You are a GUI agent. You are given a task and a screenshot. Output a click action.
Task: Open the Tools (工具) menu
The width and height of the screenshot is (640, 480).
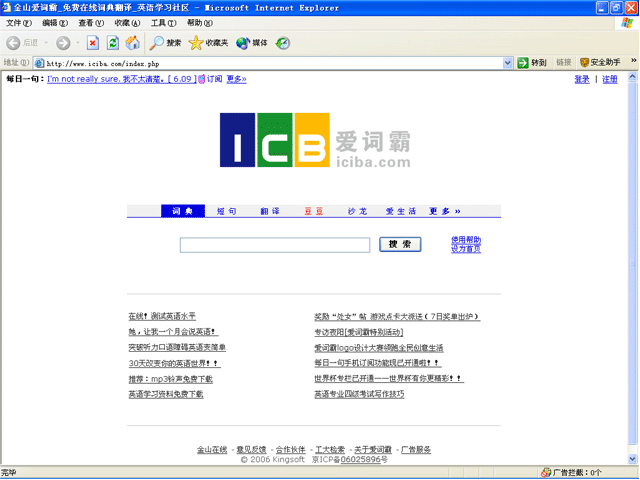163,23
